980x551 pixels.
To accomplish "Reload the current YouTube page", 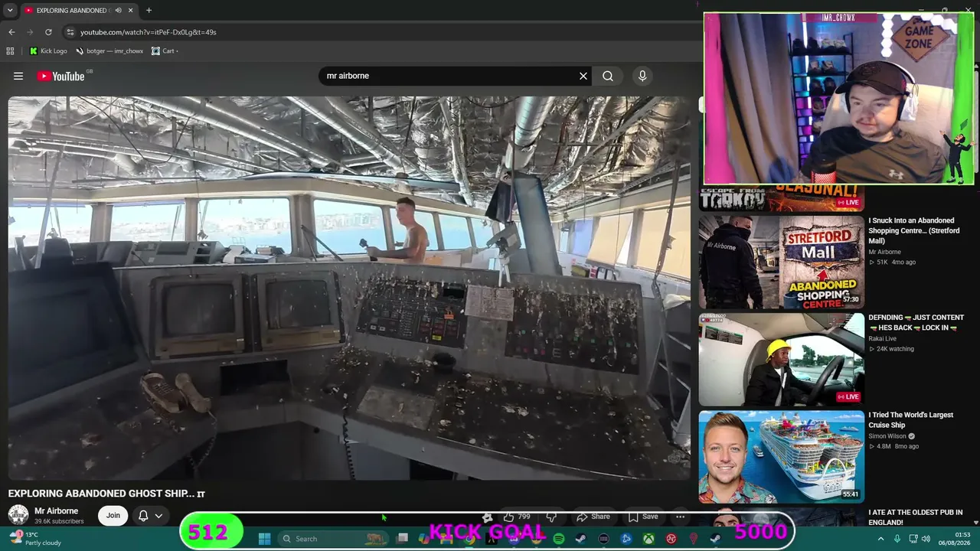I will point(48,32).
